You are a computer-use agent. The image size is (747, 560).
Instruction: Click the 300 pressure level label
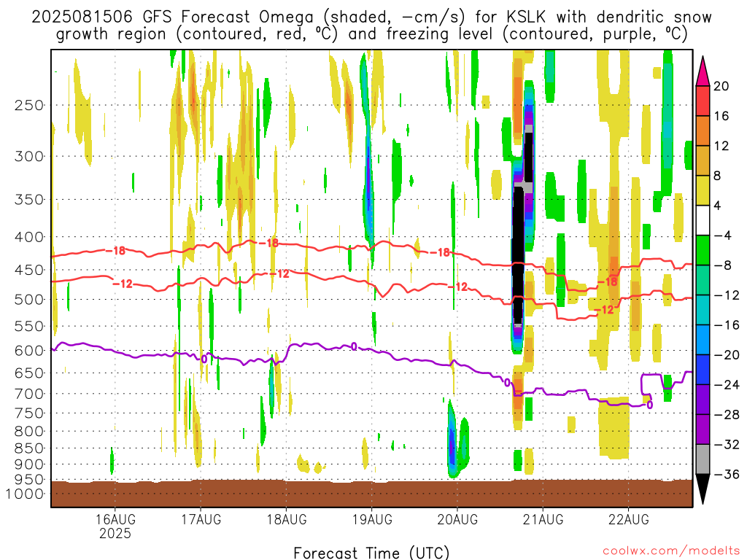[x=29, y=156]
